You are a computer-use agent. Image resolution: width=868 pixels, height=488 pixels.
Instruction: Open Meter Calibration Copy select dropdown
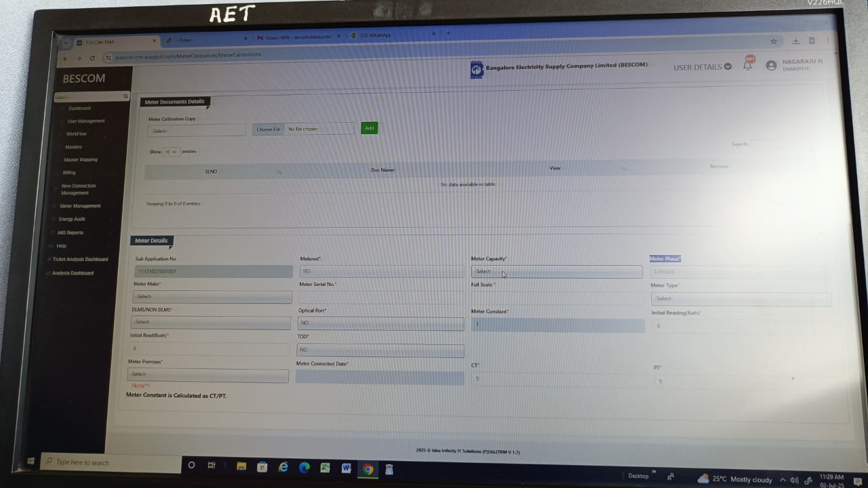pos(197,130)
